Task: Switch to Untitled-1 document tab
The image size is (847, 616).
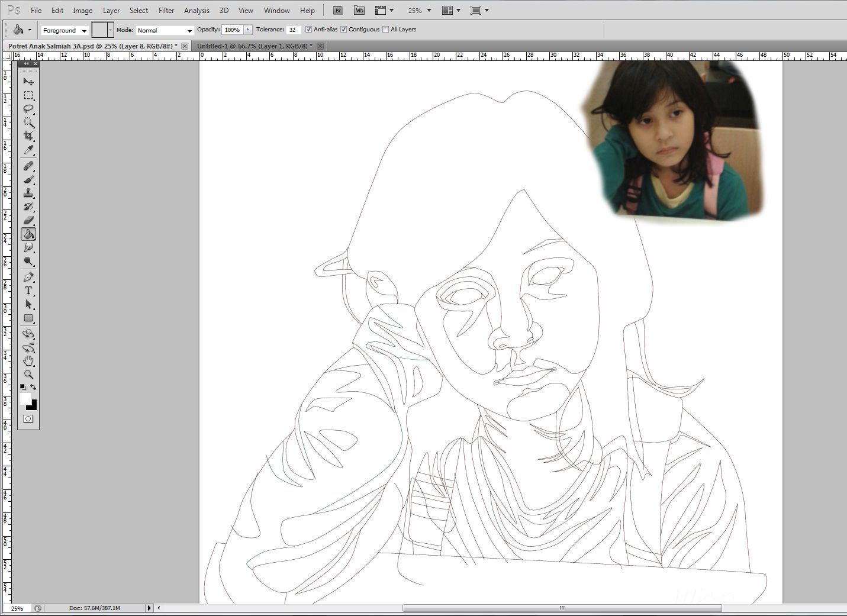Action: coord(259,46)
